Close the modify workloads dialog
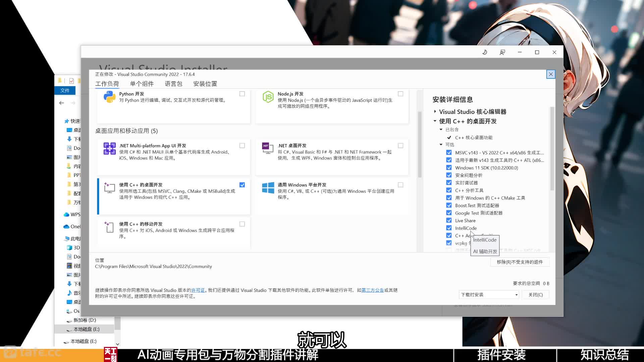This screenshot has width=644, height=362. pos(551,74)
